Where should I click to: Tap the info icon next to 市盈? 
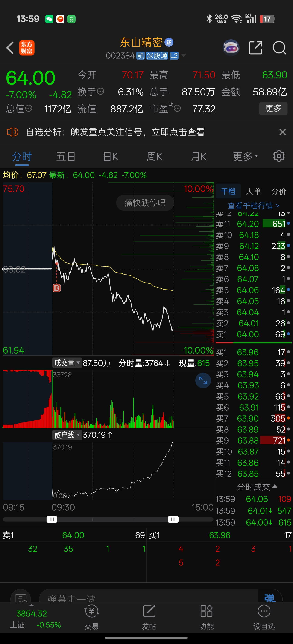click(177, 109)
